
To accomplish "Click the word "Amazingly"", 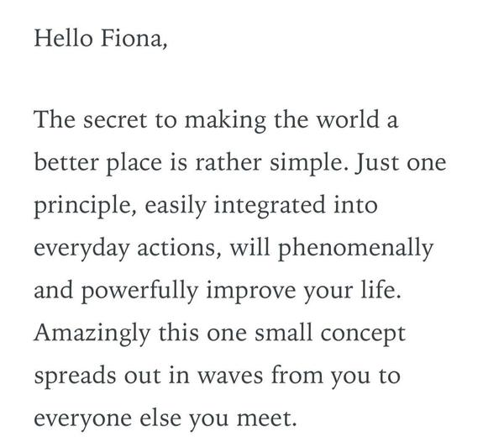I will point(93,331).
